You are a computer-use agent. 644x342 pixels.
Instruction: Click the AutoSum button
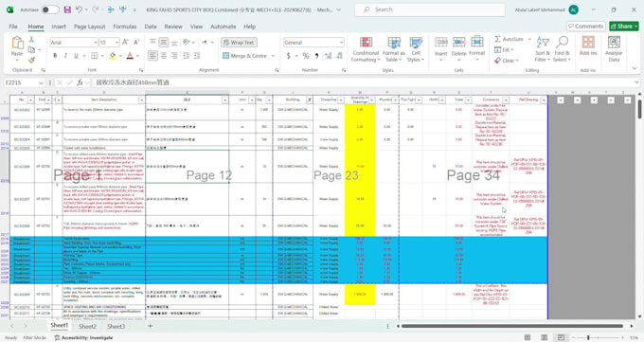510,39
